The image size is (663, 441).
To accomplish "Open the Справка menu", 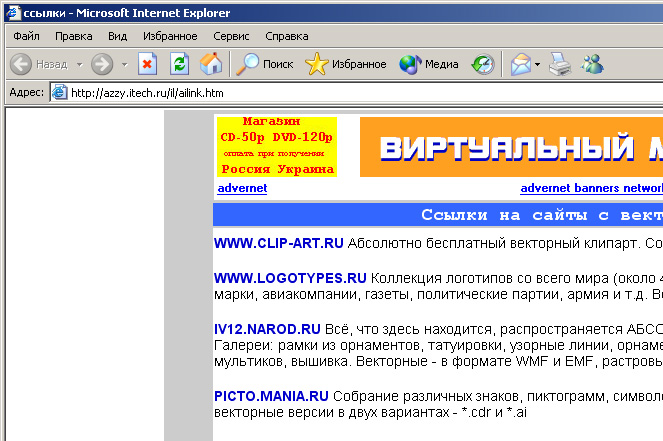I will pyautogui.click(x=287, y=36).
